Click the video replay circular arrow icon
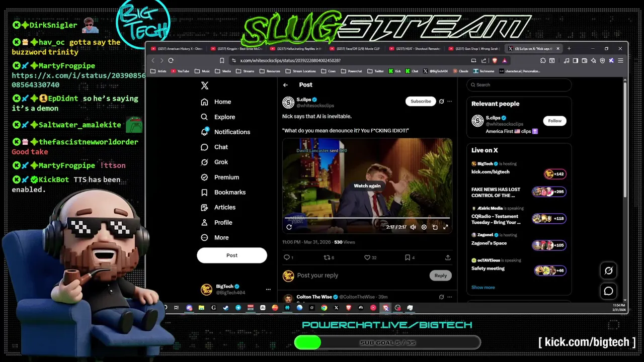 coord(289,227)
